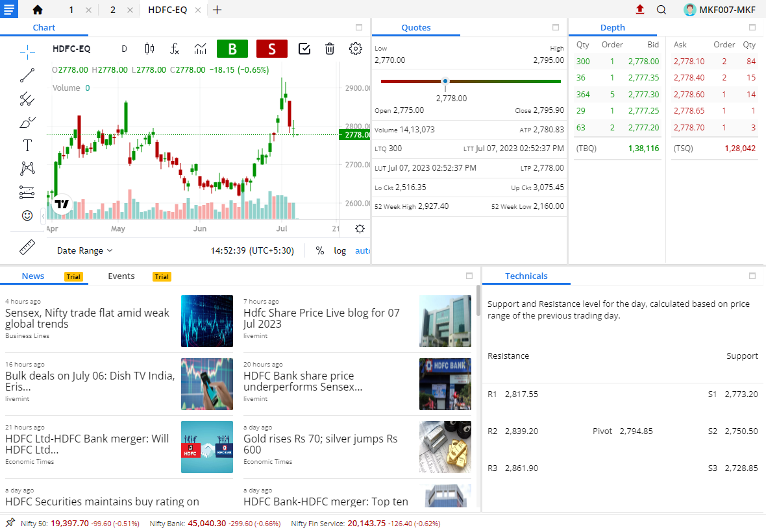Close the HDFC-EQ tab
766x532 pixels.
198,10
